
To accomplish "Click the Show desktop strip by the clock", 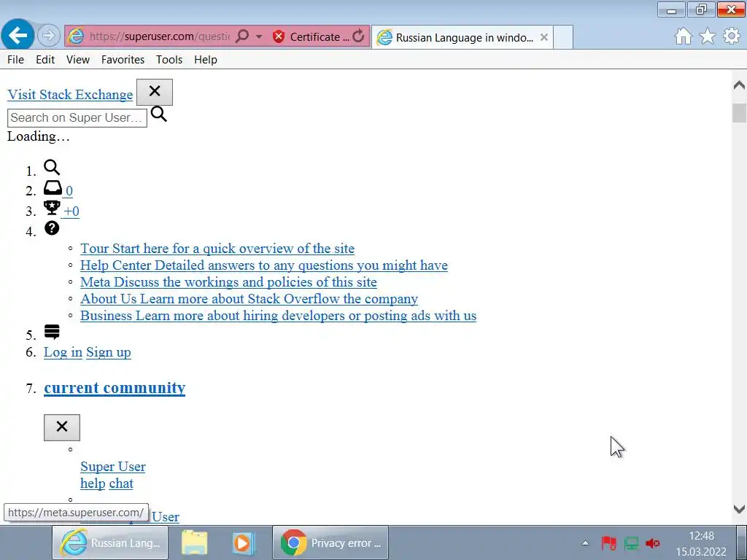I will click(x=741, y=542).
